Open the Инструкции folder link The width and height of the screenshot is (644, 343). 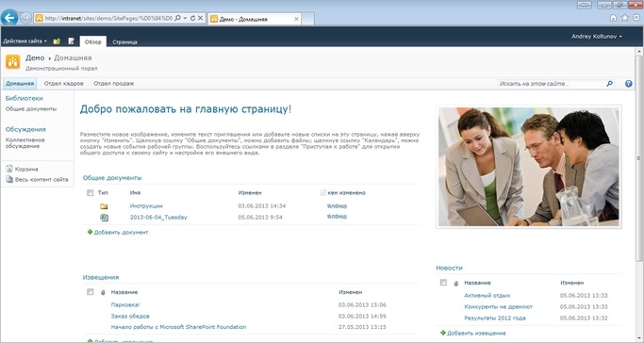click(x=146, y=206)
